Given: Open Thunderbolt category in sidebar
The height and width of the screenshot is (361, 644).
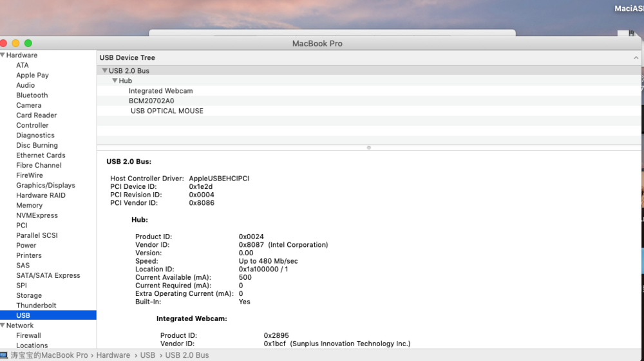Looking at the screenshot, I should tap(36, 306).
